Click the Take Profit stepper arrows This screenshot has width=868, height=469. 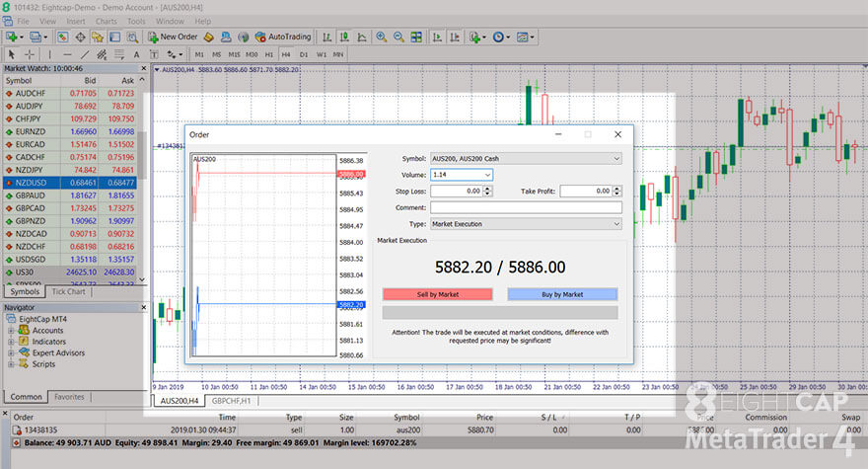coord(617,192)
